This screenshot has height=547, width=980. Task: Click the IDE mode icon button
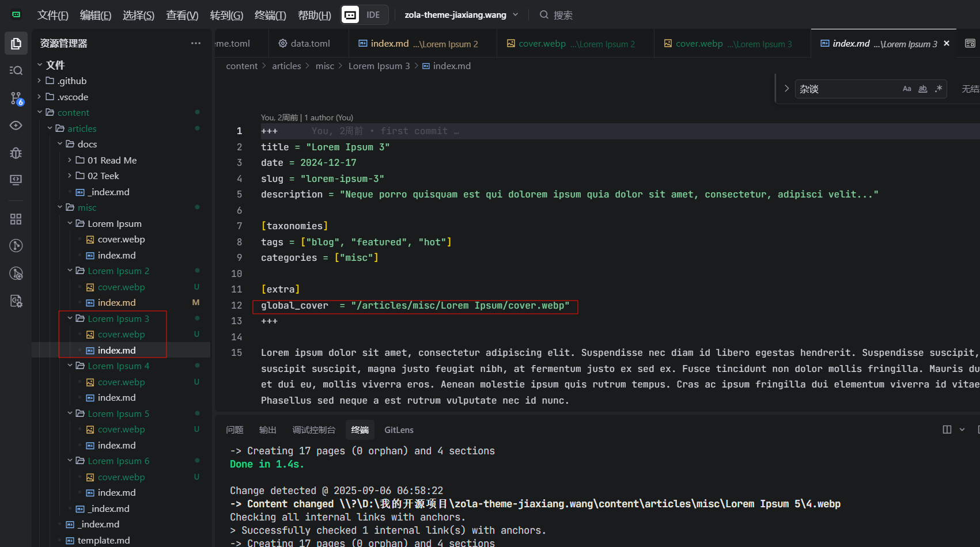tap(350, 14)
